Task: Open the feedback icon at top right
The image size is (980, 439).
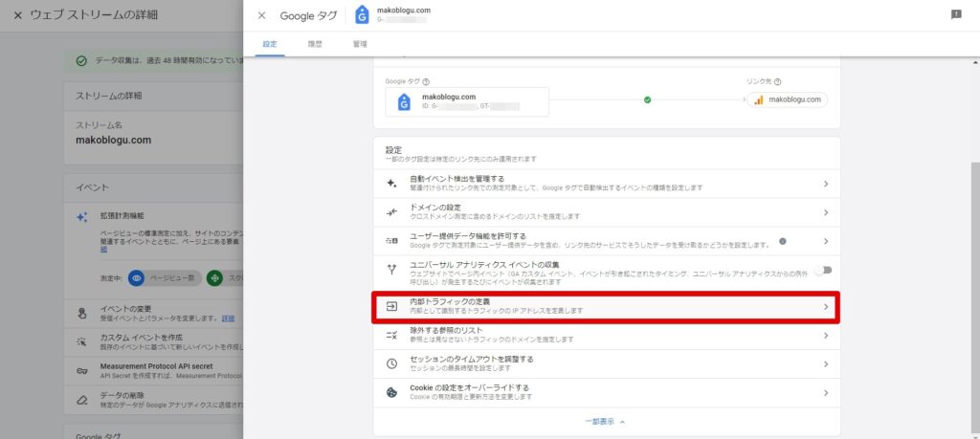Action: pos(956,14)
